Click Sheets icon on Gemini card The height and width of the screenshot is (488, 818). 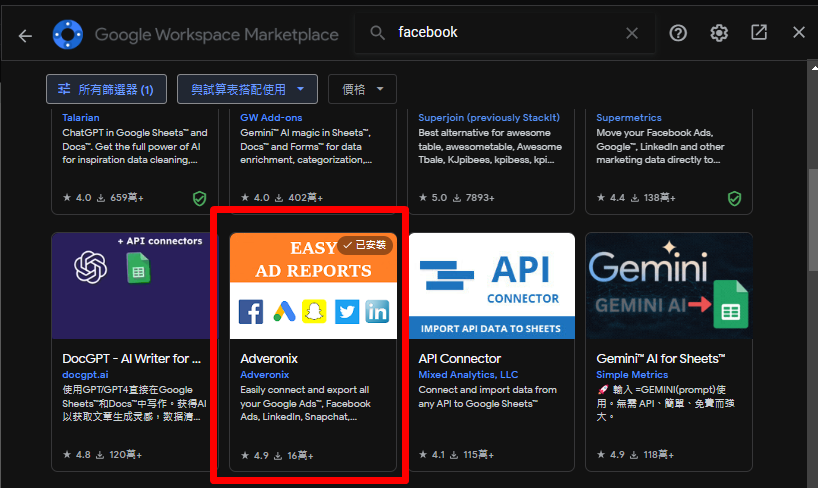coord(730,304)
